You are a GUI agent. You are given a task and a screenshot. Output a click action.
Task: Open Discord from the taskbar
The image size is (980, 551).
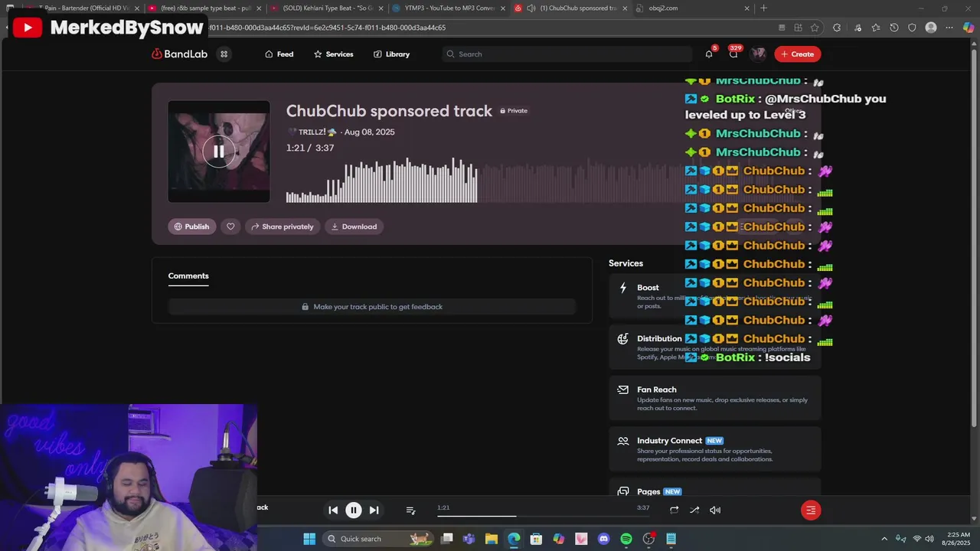click(603, 539)
